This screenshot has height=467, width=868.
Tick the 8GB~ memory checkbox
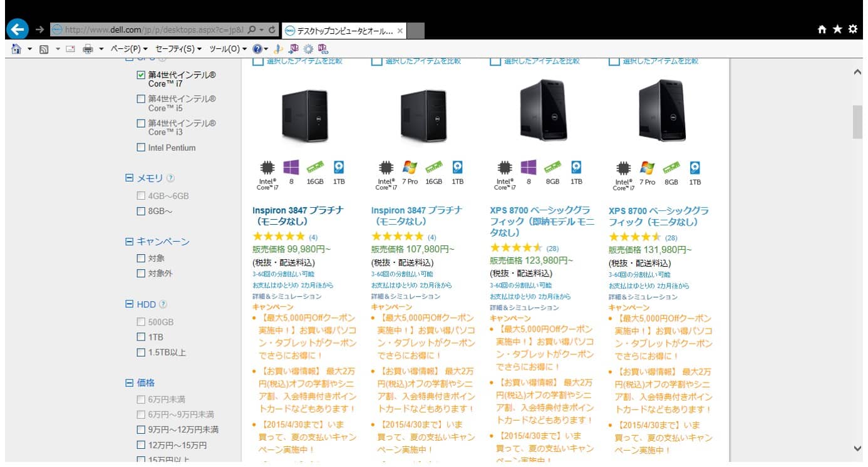pos(141,211)
